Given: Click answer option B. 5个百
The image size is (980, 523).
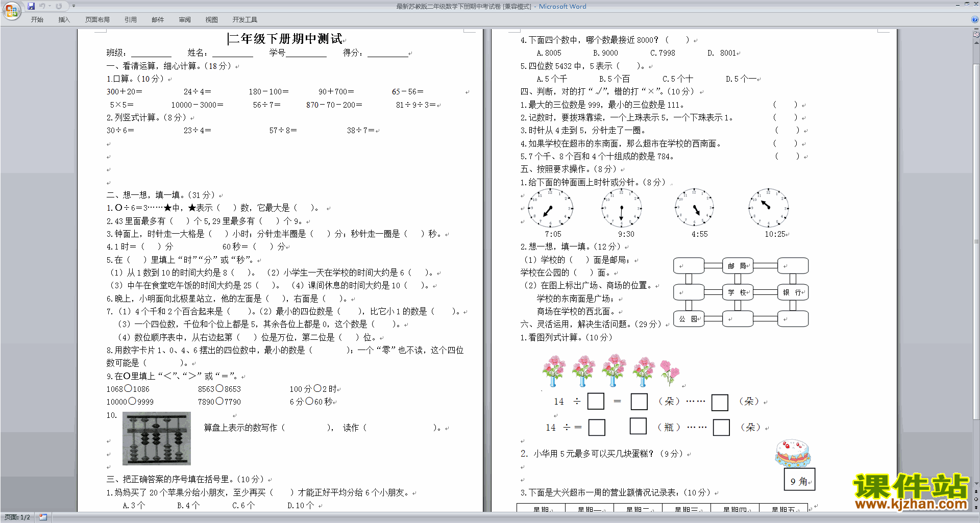Looking at the screenshot, I should pyautogui.click(x=615, y=79).
